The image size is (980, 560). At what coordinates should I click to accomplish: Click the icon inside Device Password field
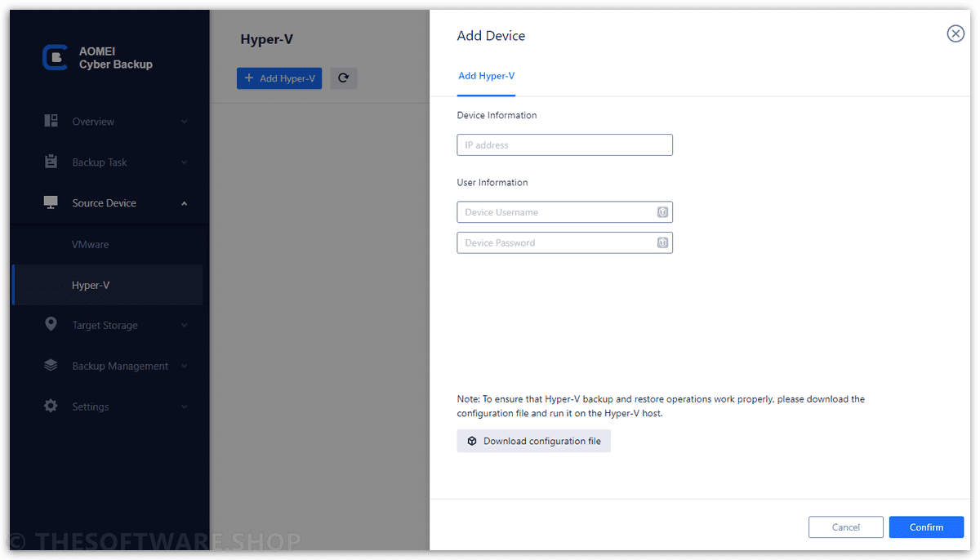[662, 242]
